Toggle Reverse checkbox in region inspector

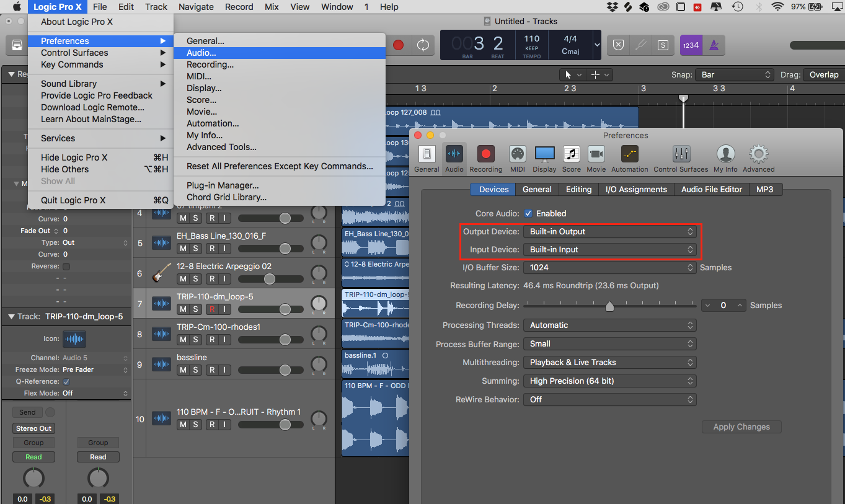(x=66, y=266)
